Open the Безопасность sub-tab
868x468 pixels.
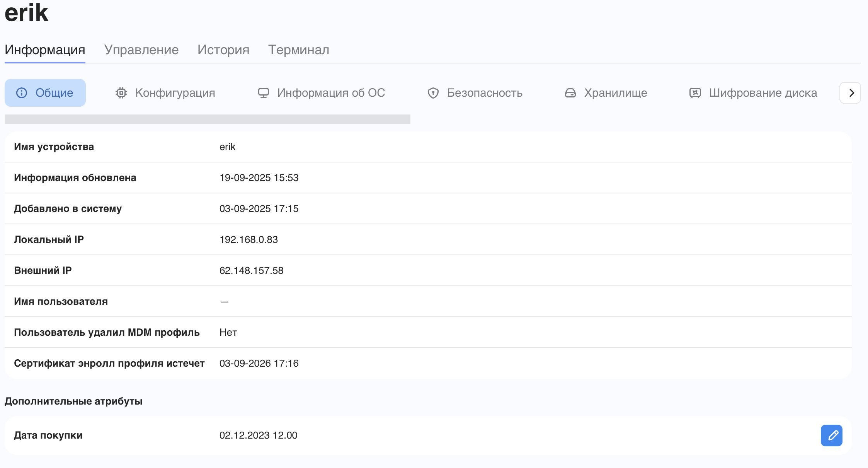click(475, 93)
